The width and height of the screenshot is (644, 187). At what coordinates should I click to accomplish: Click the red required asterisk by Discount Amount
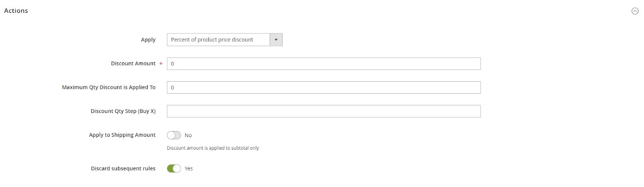coord(161,64)
